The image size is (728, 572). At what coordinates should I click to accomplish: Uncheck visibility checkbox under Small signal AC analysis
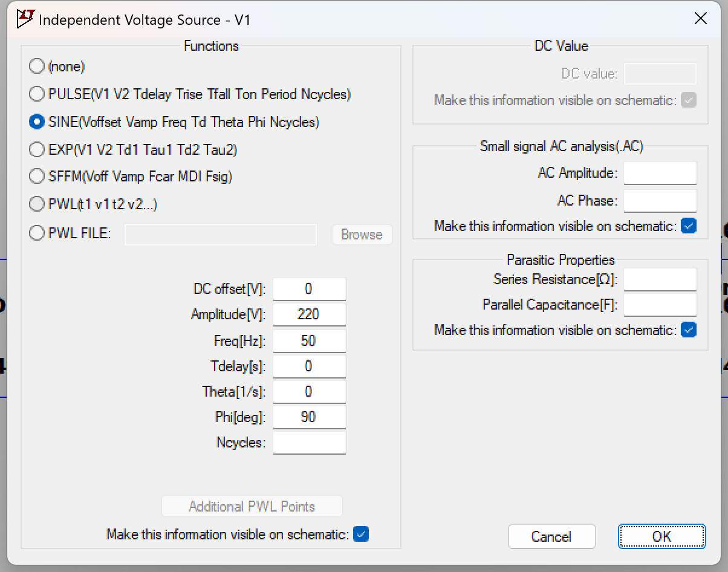pos(688,226)
